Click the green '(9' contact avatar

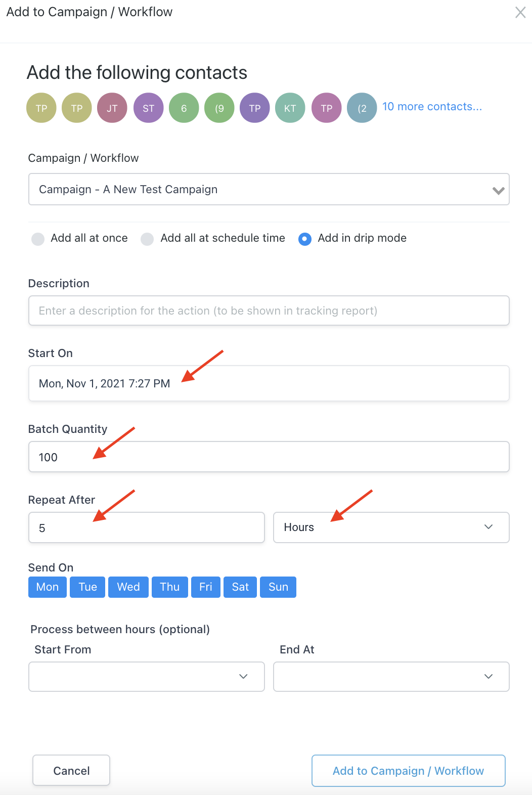pyautogui.click(x=219, y=108)
